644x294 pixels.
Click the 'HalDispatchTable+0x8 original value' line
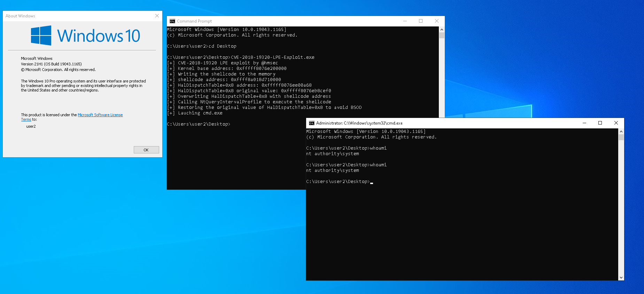tap(249, 91)
